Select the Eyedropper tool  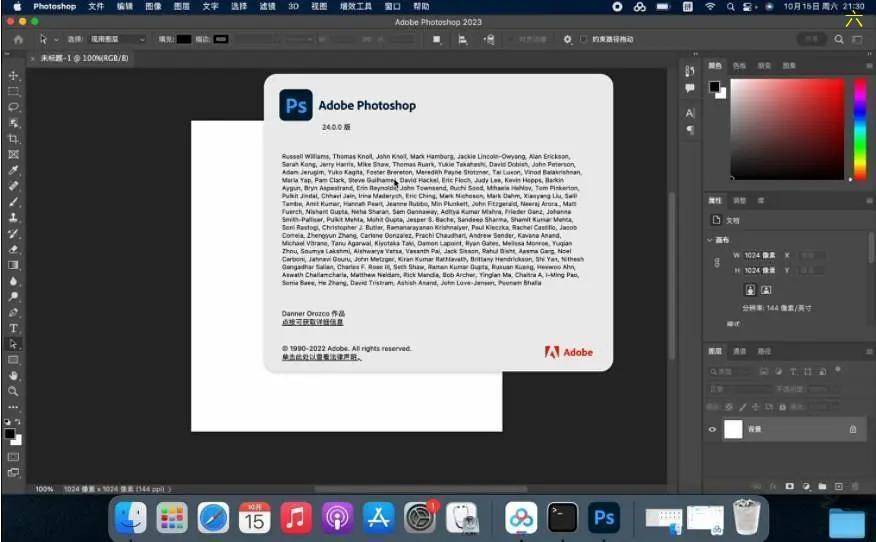pos(13,170)
